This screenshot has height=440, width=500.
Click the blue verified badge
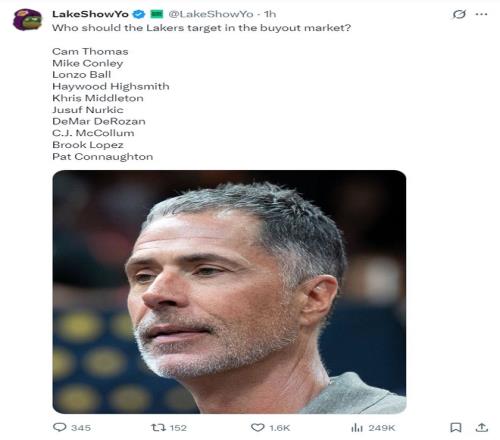point(139,14)
